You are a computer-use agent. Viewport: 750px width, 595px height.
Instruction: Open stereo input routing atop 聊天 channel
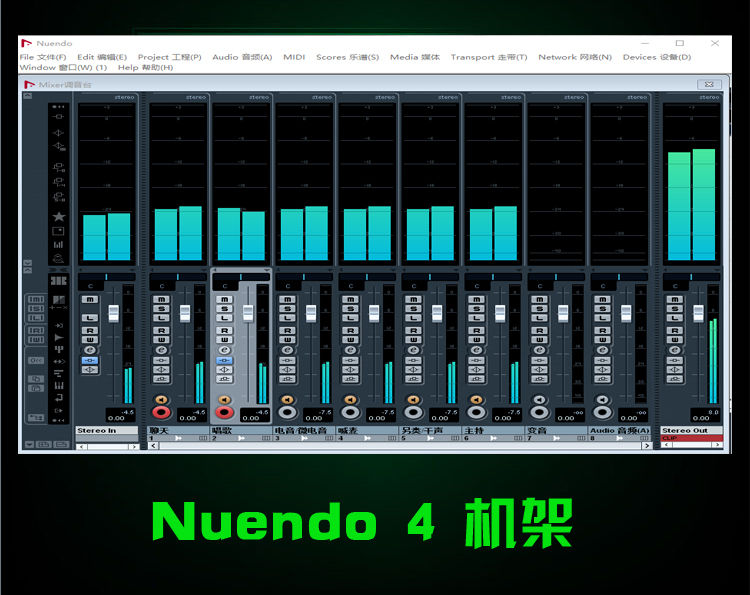pyautogui.click(x=196, y=98)
